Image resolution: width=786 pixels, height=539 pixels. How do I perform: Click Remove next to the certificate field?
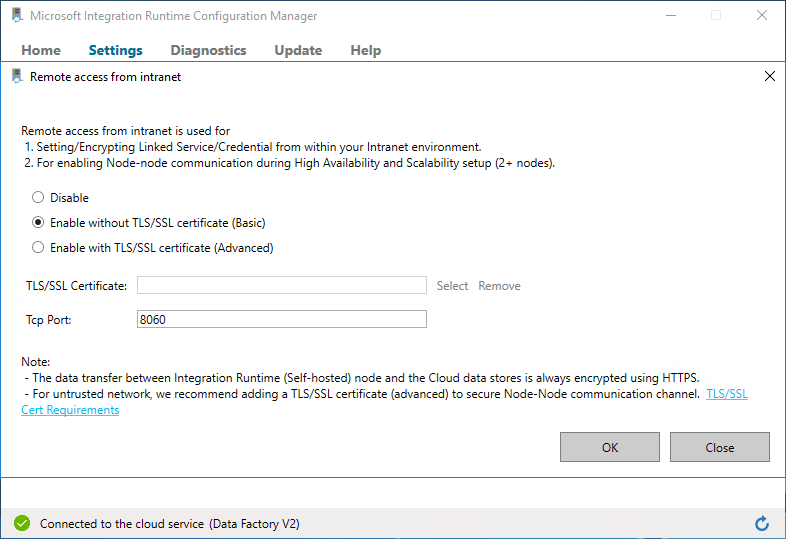[x=499, y=286]
